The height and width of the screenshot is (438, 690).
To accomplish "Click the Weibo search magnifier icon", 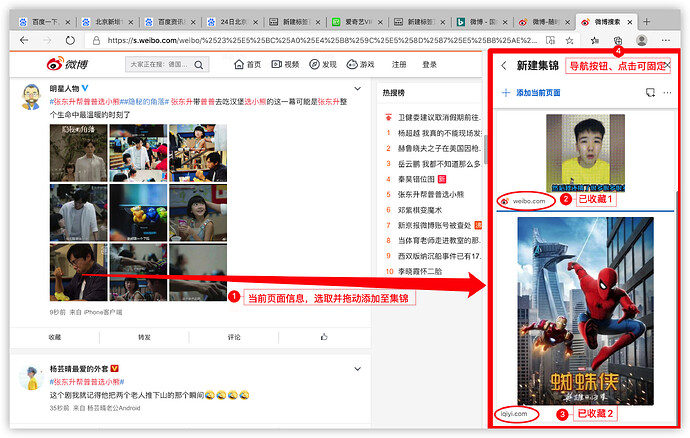I will 199,65.
